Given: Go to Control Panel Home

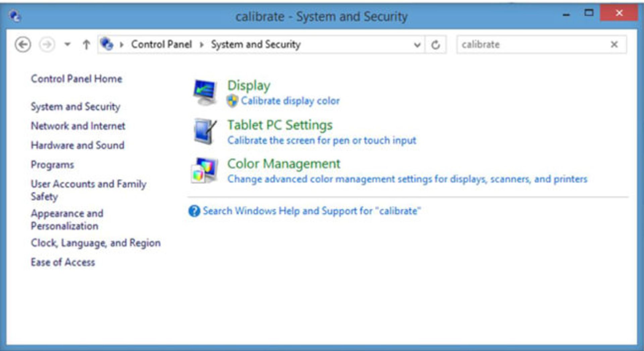Looking at the screenshot, I should [x=76, y=79].
